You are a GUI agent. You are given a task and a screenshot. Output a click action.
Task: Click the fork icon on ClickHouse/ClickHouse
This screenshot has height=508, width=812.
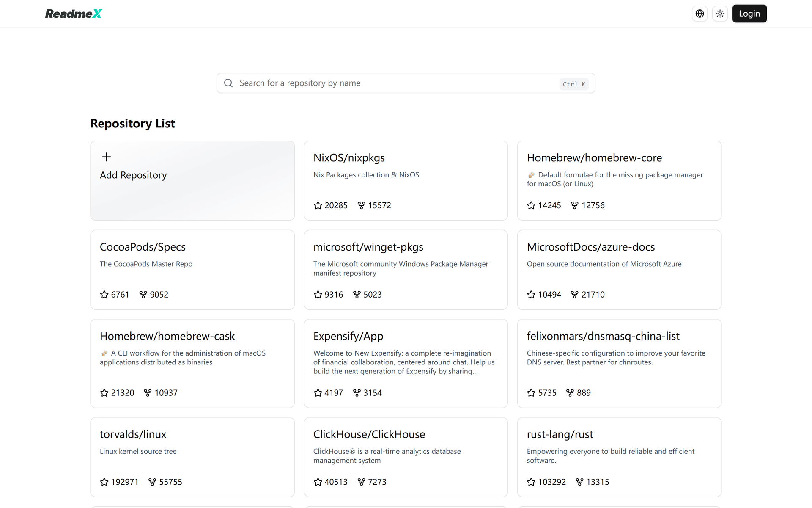point(361,482)
